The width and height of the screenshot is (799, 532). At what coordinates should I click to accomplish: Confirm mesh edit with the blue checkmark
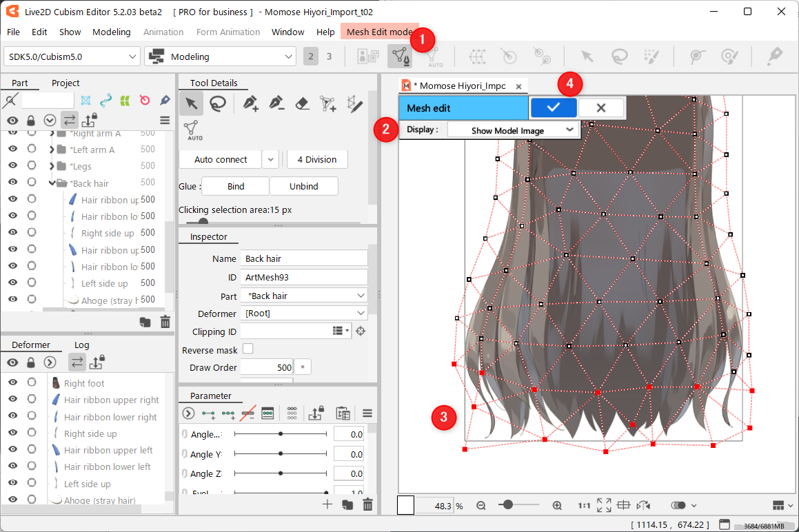pos(553,108)
